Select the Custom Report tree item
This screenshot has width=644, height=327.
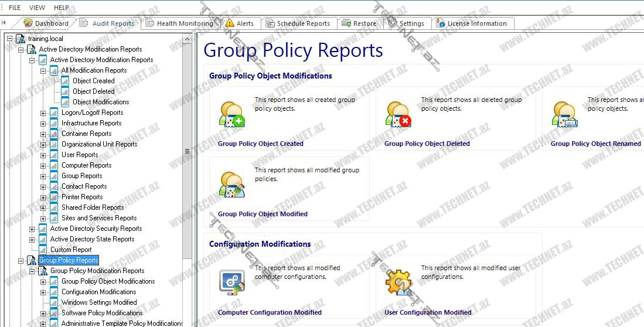point(71,250)
